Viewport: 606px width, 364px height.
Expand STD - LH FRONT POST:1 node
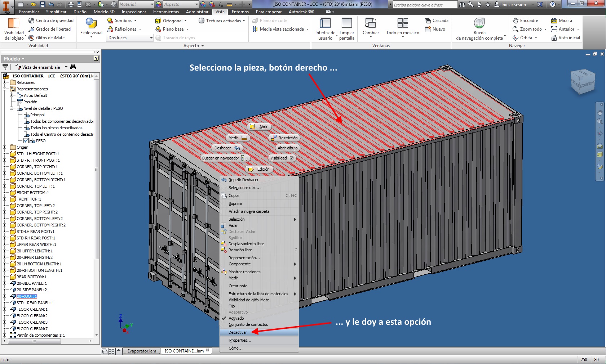pyautogui.click(x=5, y=154)
